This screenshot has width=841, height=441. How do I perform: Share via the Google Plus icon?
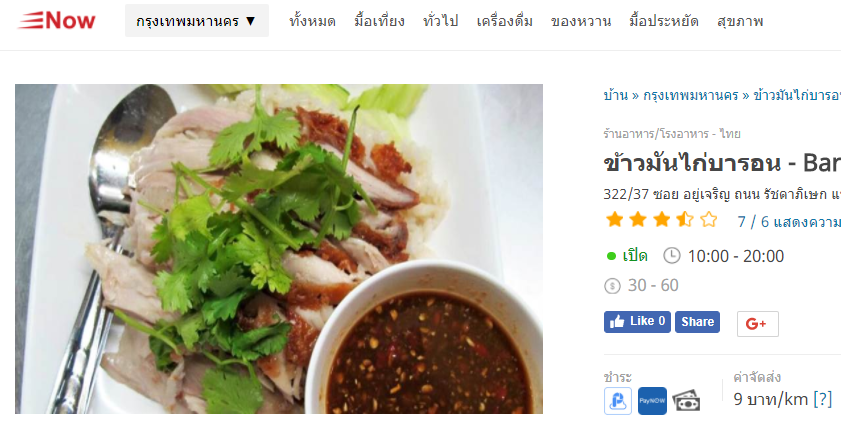pos(757,324)
